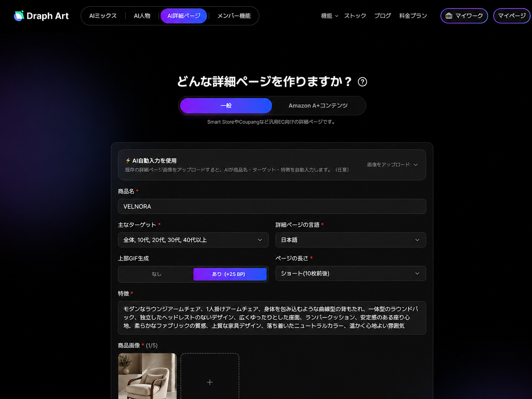Image resolution: width=532 pixels, height=399 pixels.
Task: Set 上部GIF生成 to なし
Action: pyautogui.click(x=157, y=274)
